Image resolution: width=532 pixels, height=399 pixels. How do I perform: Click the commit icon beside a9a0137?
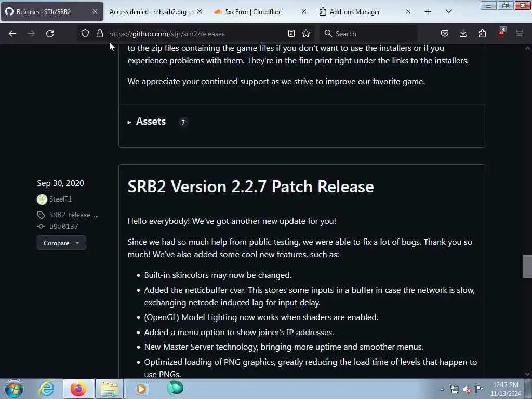tap(41, 227)
